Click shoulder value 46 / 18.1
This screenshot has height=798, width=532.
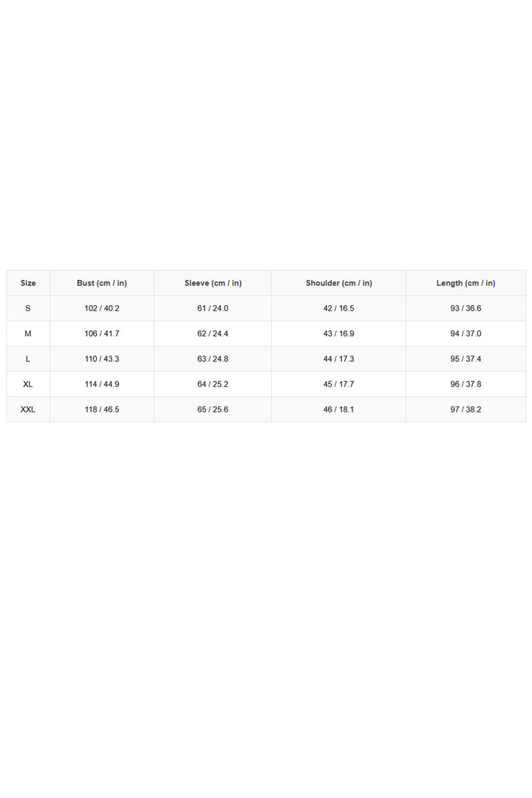pos(338,409)
